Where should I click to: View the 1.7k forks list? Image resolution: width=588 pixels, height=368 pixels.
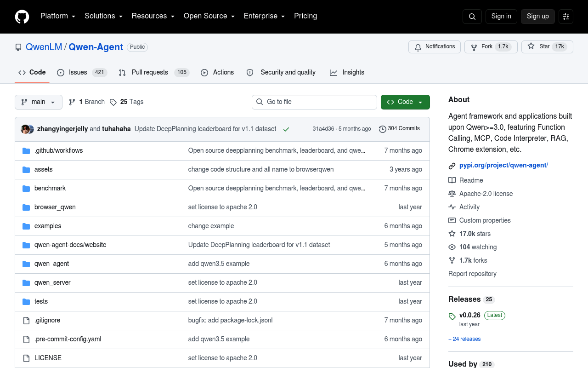tap(468, 261)
